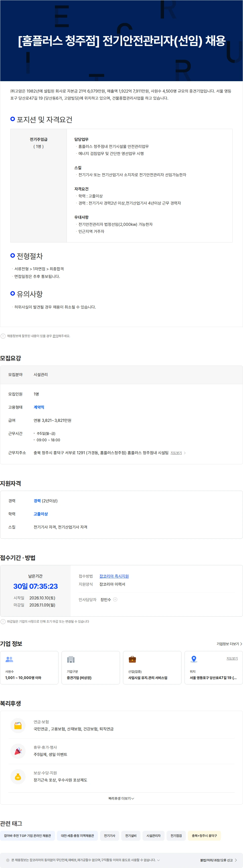This screenshot has width=243, height=868.
Task: Click 주5일제, 생일 이벤트 text
Action: coord(50,754)
